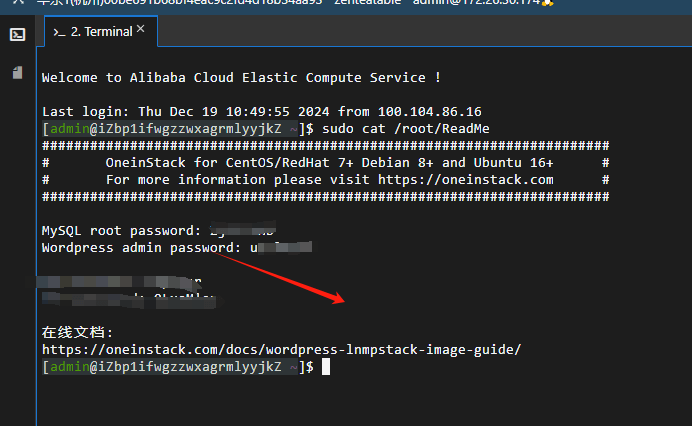The height and width of the screenshot is (426, 692).
Task: Open the oneinstack.com docs wordpress guide URL
Action: tap(282, 350)
